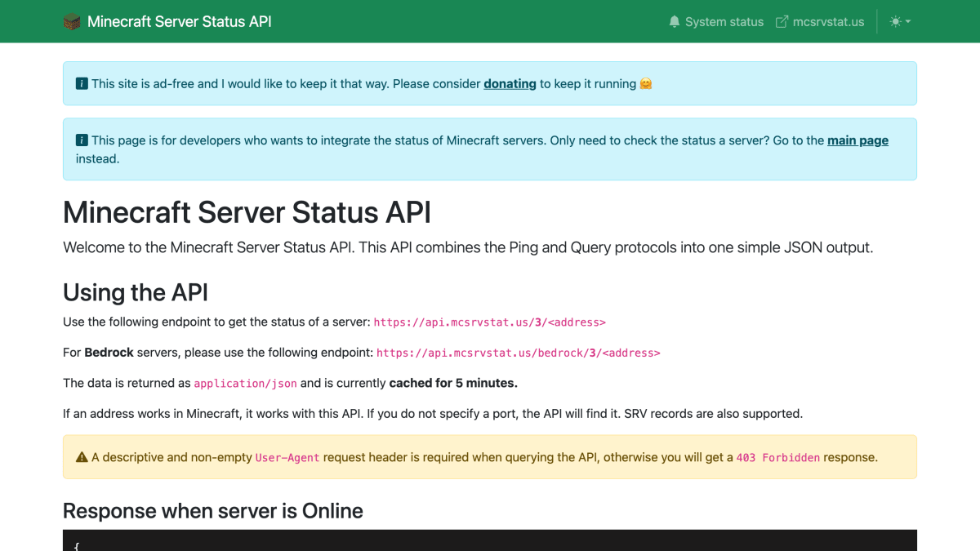This screenshot has width=980, height=551.
Task: Click the external link icon beside mcsrvstat.us
Action: (782, 22)
